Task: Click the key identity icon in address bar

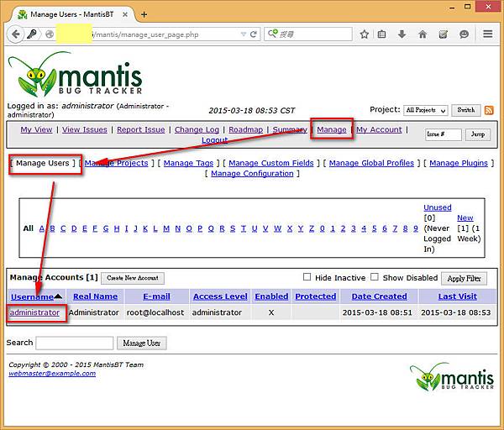Action: coord(32,34)
